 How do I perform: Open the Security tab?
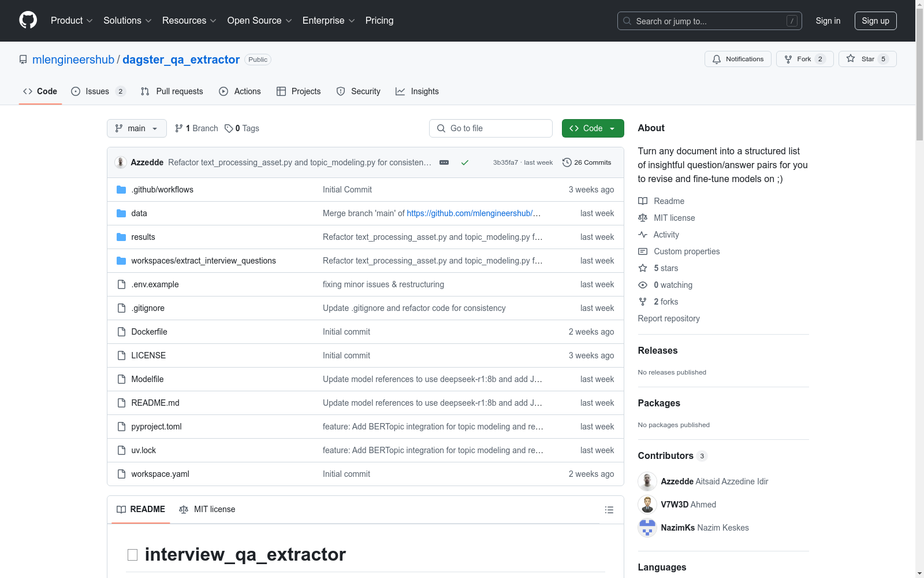coord(358,91)
